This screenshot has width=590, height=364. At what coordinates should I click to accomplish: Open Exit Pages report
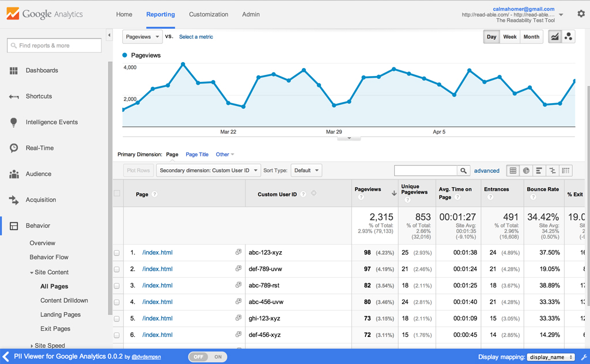(x=55, y=329)
